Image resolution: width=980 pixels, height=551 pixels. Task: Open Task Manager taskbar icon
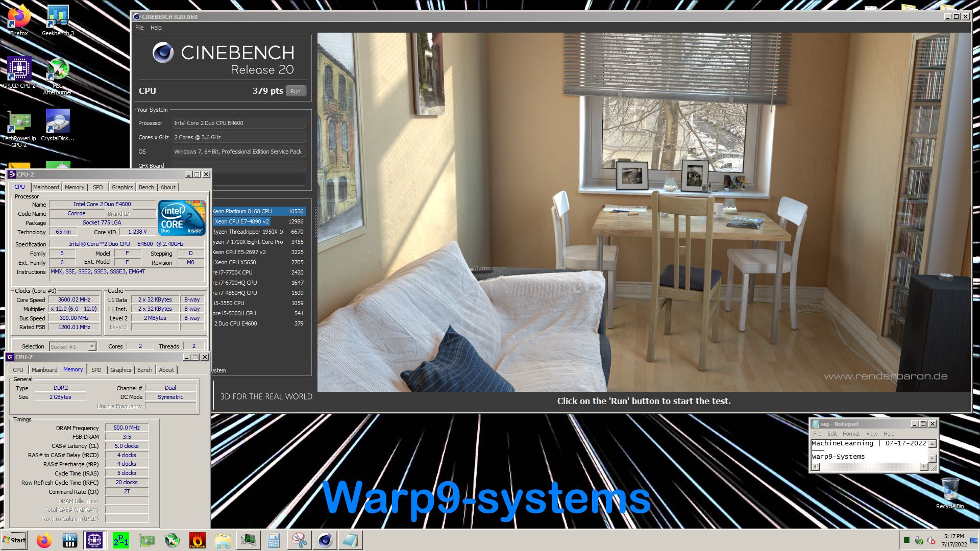(x=249, y=540)
